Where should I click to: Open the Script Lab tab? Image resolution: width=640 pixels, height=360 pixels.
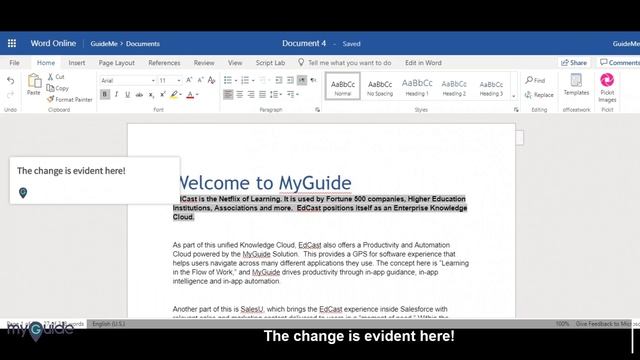tap(270, 63)
